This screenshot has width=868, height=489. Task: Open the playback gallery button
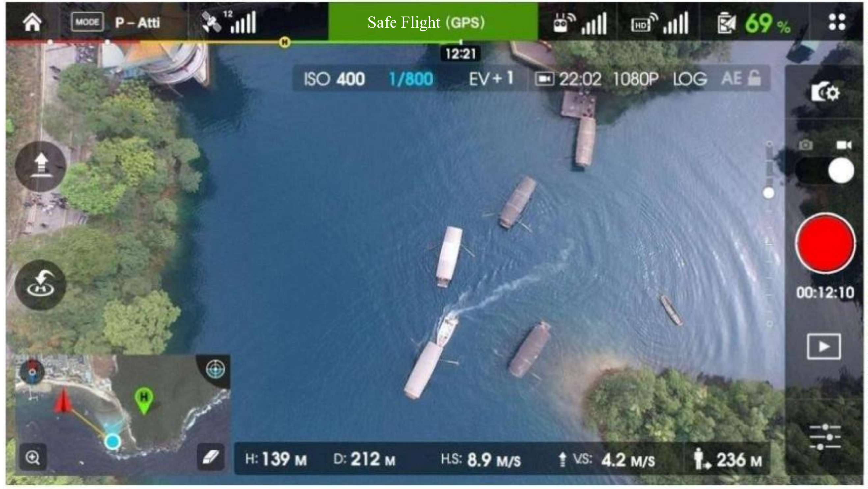[824, 347]
